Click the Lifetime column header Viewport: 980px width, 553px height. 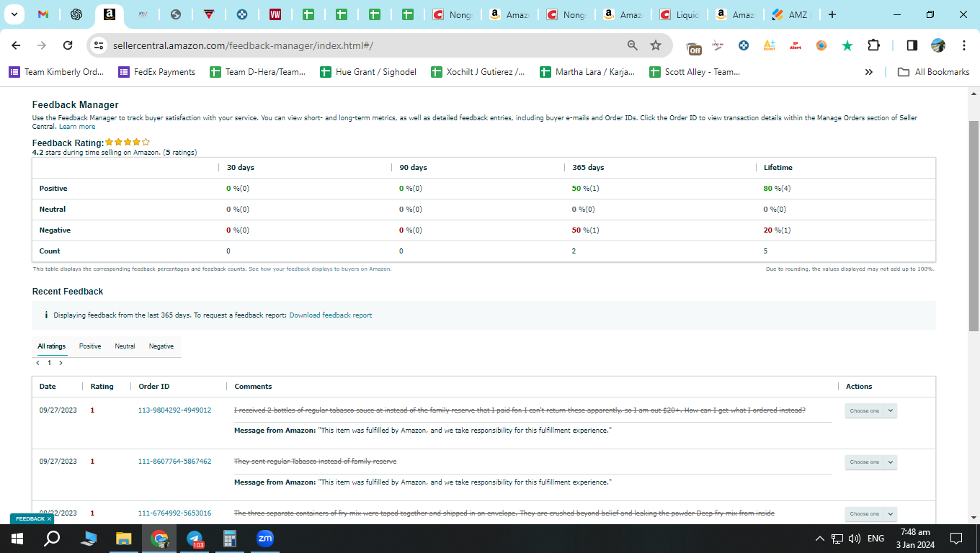(x=778, y=168)
